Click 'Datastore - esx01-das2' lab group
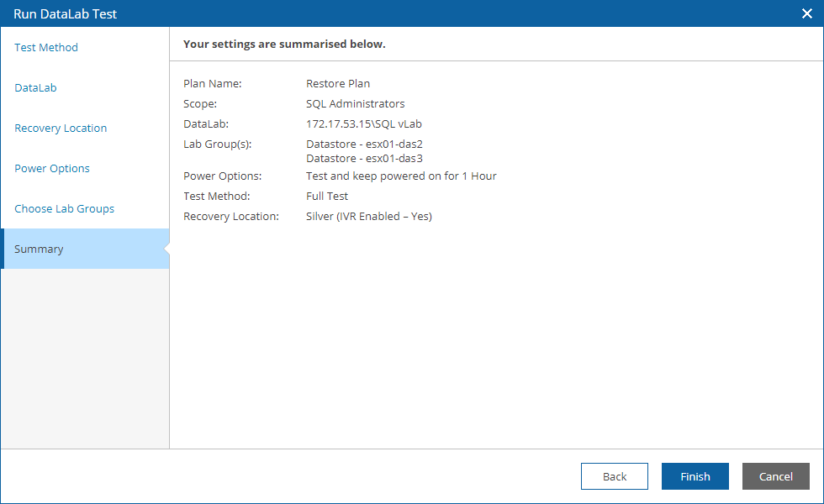Viewport: 824px width, 504px height. pyautogui.click(x=364, y=144)
